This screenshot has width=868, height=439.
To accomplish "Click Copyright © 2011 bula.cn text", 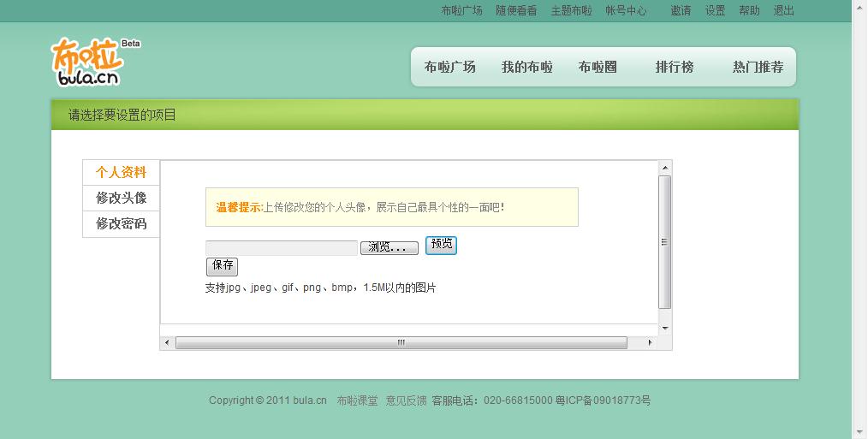I will click(x=268, y=400).
